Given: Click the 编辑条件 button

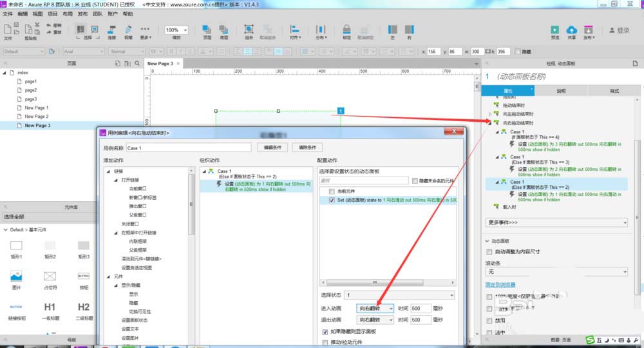Looking at the screenshot, I should click(274, 148).
